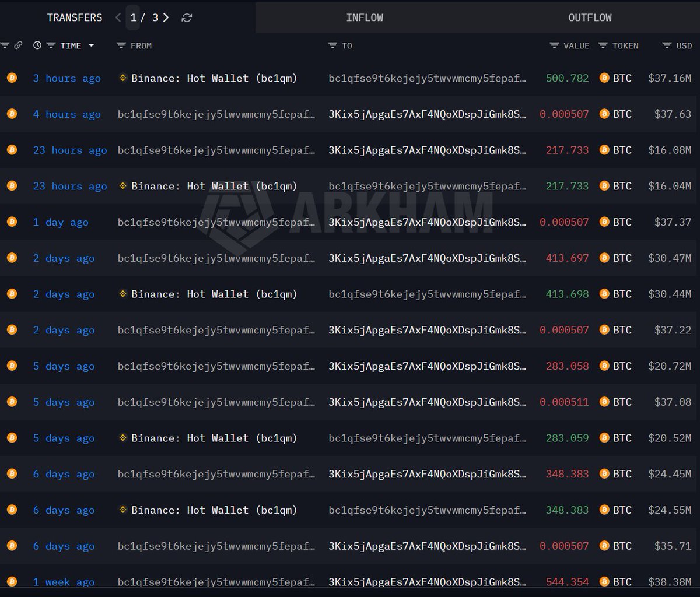
Task: Open 3Kix5j recipient address in $37.08 row
Action: (x=428, y=402)
